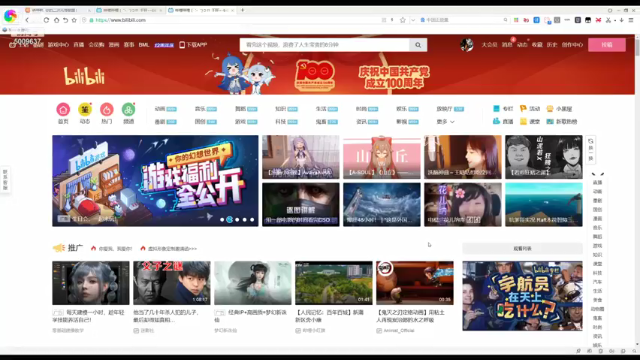This screenshot has width=640, height=360.
Task: Click the bookmark star beside the home icon
Action: point(74,20)
